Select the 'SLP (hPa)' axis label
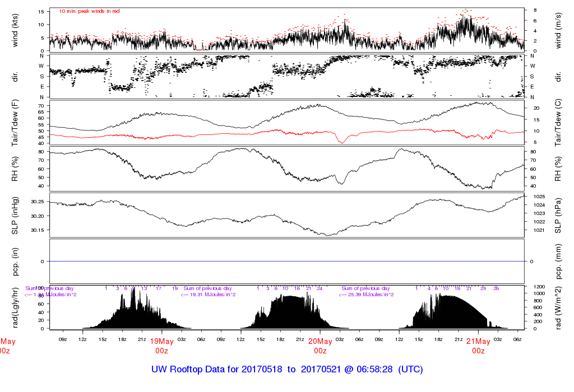The image size is (574, 392). coord(558,216)
